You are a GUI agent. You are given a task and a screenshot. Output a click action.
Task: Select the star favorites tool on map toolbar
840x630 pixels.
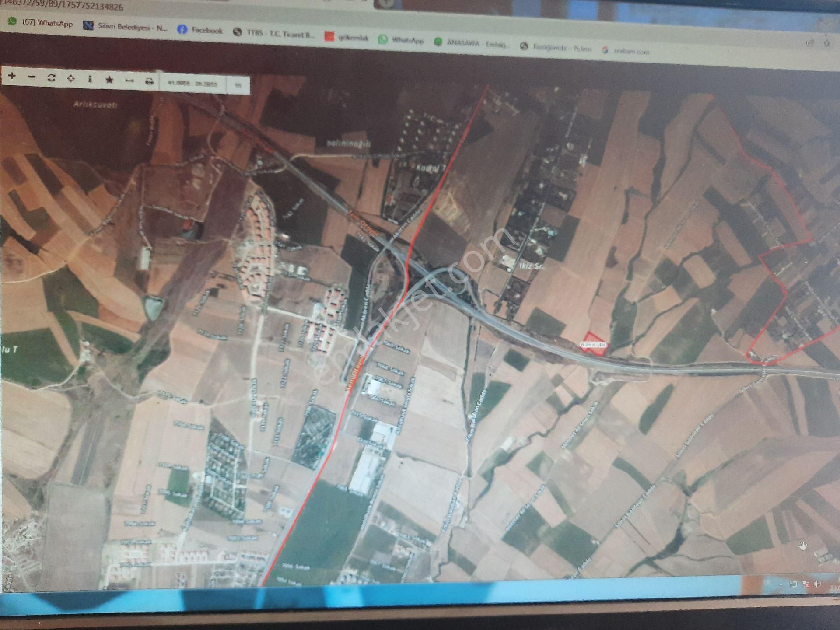point(109,80)
